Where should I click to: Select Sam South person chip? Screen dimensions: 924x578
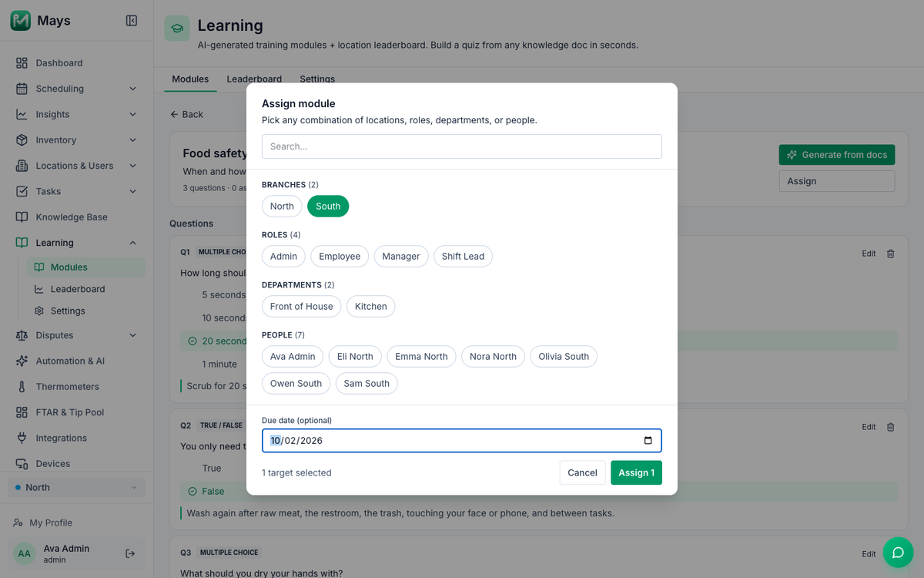pos(367,384)
